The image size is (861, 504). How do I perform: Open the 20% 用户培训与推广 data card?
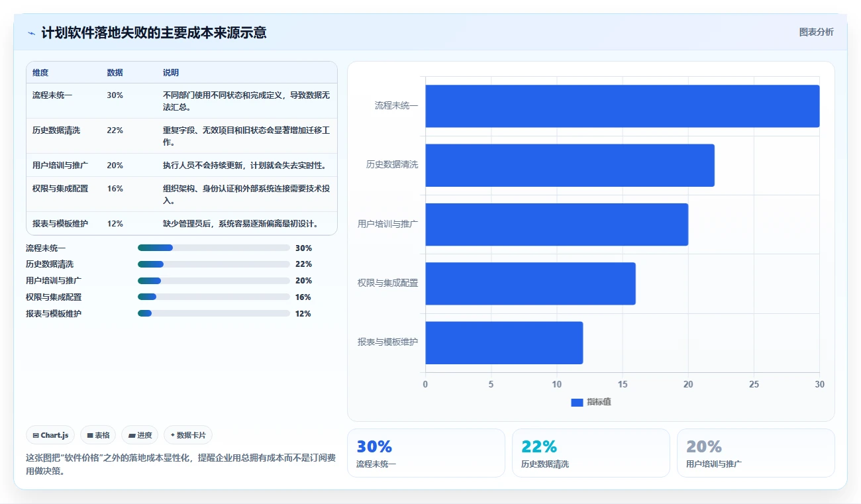coord(756,453)
